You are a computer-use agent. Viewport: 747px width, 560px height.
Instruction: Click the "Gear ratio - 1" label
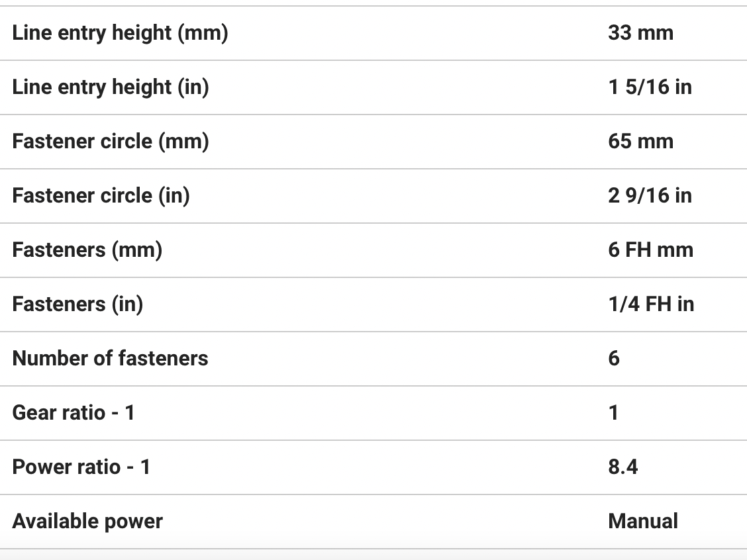point(74,412)
